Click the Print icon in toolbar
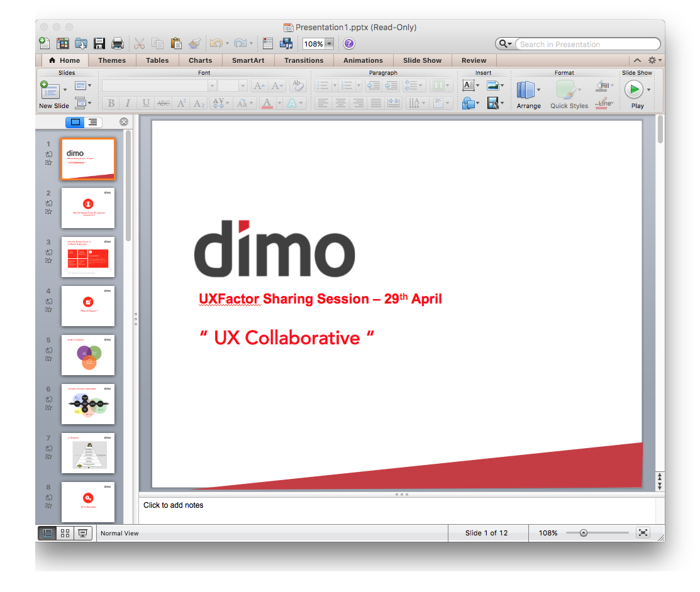 pos(117,43)
